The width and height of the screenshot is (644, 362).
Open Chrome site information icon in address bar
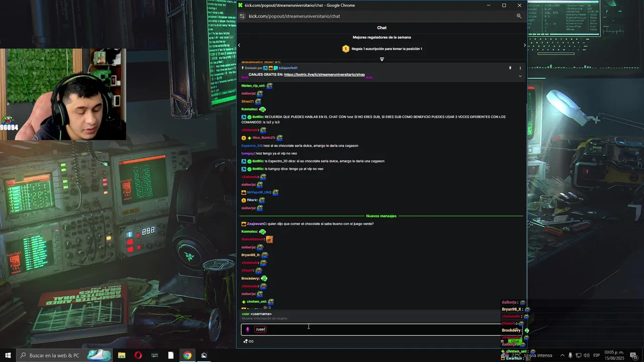pos(242,16)
